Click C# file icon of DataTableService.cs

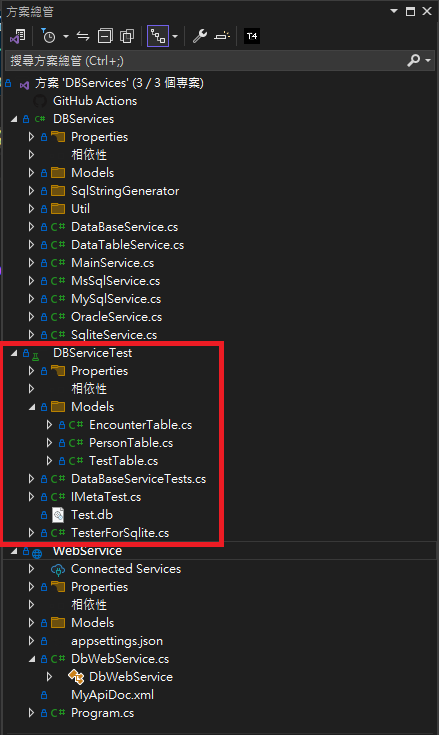(x=58, y=245)
